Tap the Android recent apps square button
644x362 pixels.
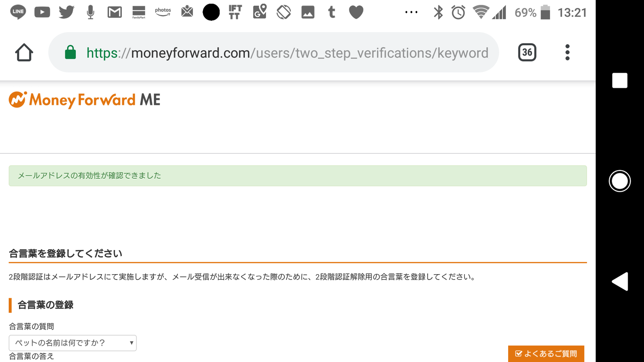tap(619, 80)
